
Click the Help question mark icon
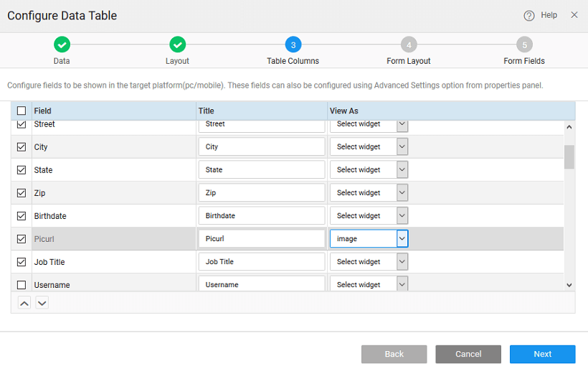click(529, 15)
